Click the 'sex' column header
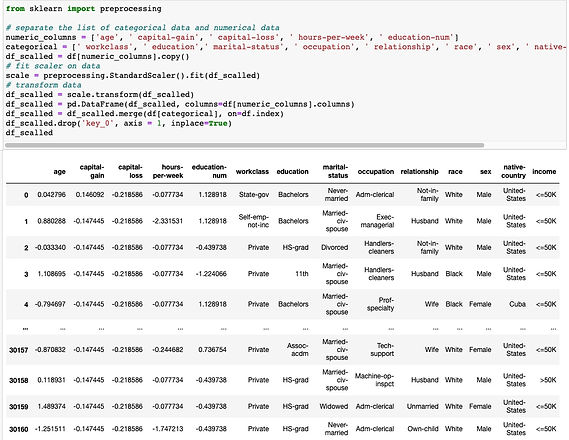The height and width of the screenshot is (440, 569). point(486,172)
